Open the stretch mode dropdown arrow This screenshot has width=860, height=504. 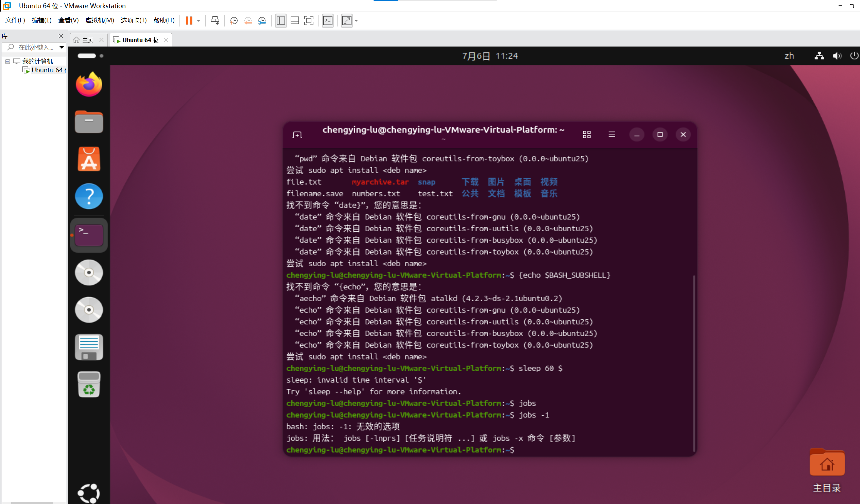356,20
